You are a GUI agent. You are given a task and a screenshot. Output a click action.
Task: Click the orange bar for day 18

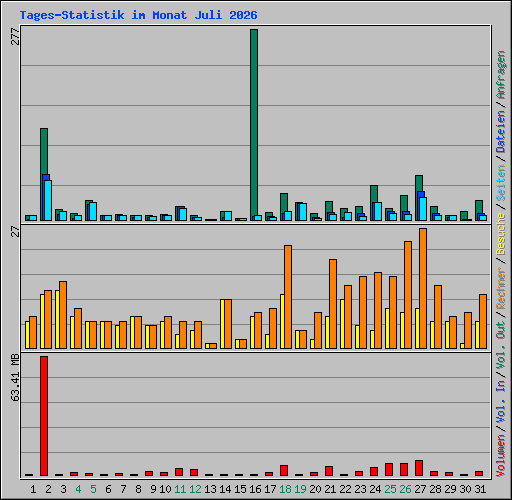288,297
